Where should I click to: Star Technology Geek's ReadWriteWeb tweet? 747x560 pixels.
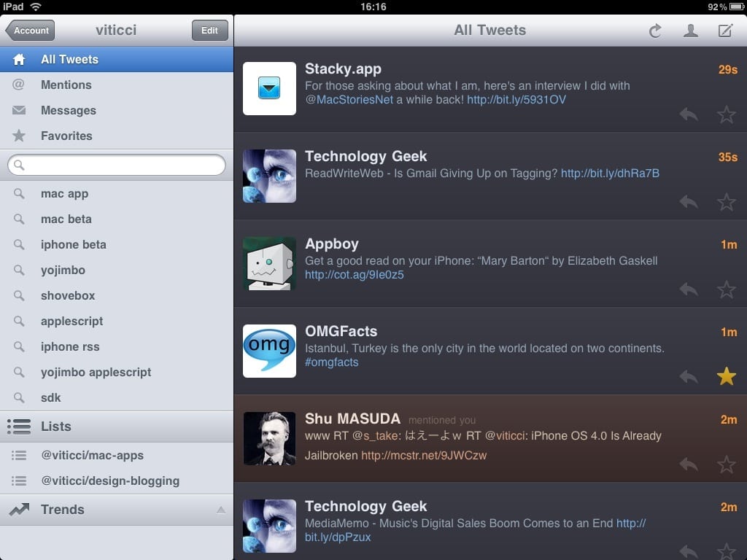(727, 202)
